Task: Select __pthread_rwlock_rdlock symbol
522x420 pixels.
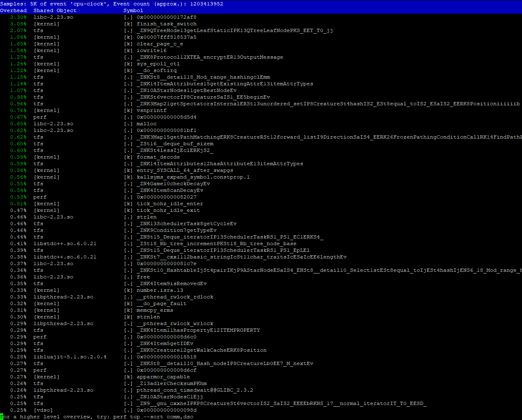Action: pyautogui.click(x=175, y=297)
